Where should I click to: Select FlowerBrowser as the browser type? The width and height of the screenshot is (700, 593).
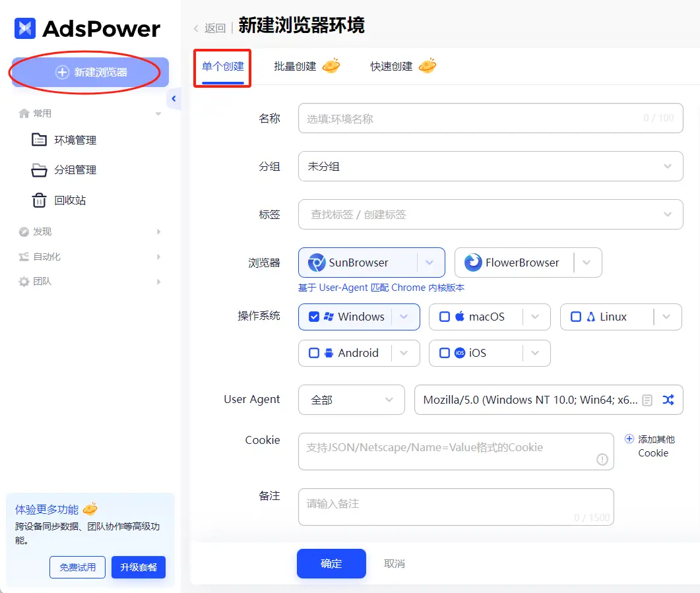point(521,262)
